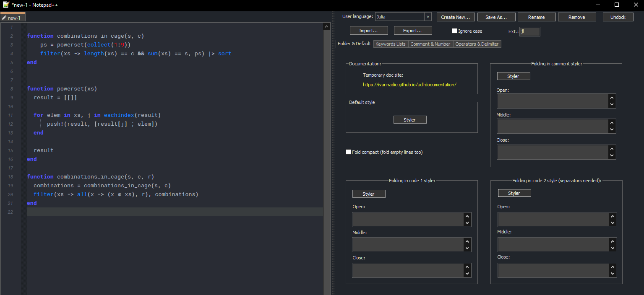Click Styler in Folding in code 2 style
The height and width of the screenshot is (295, 644).
pyautogui.click(x=514, y=193)
